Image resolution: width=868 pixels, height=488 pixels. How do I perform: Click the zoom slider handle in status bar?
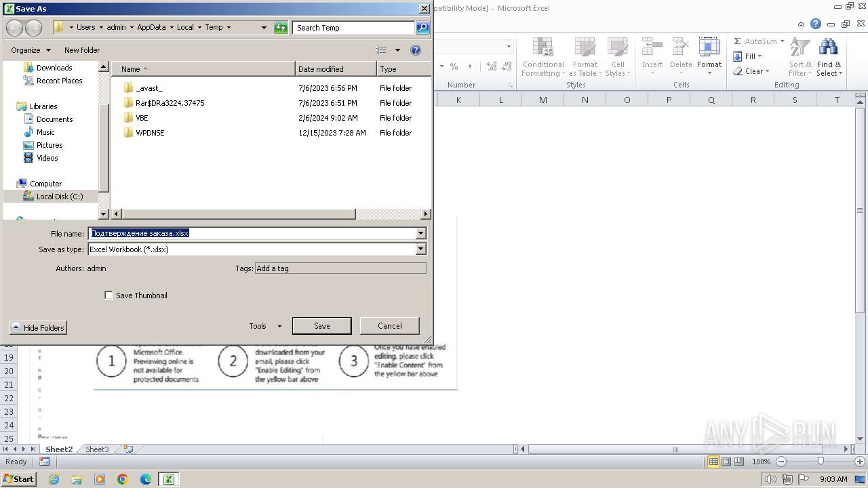(x=821, y=462)
